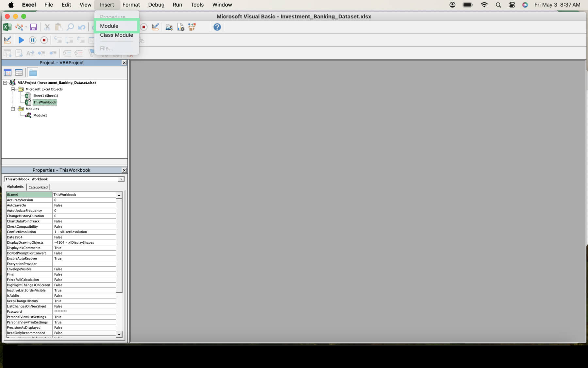588x368 pixels.
Task: Click View Code icon in Project panel
Action: (8, 73)
